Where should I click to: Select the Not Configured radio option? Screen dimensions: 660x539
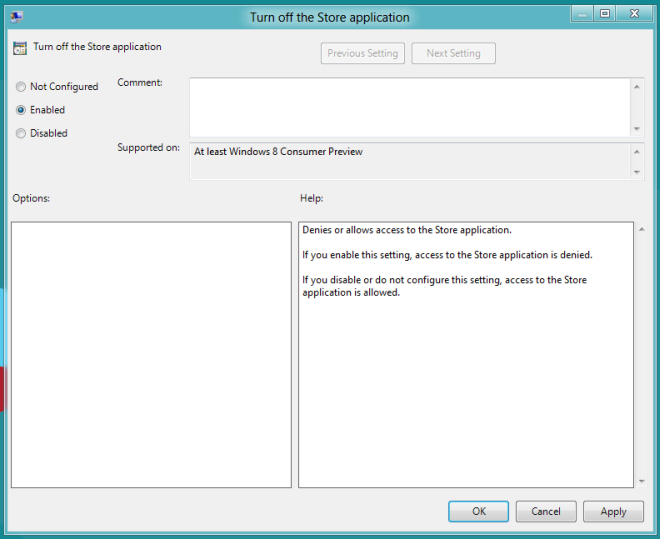(21, 87)
